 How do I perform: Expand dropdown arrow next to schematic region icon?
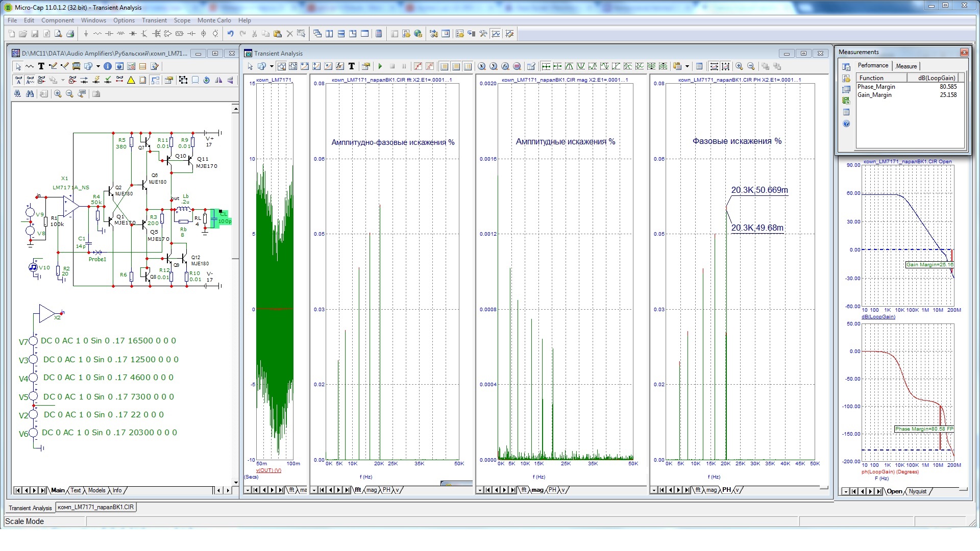click(98, 66)
